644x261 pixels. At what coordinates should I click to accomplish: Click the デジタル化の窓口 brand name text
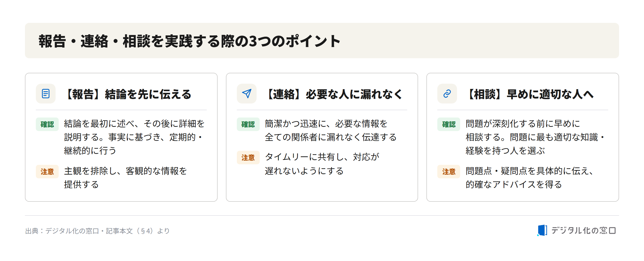click(584, 230)
